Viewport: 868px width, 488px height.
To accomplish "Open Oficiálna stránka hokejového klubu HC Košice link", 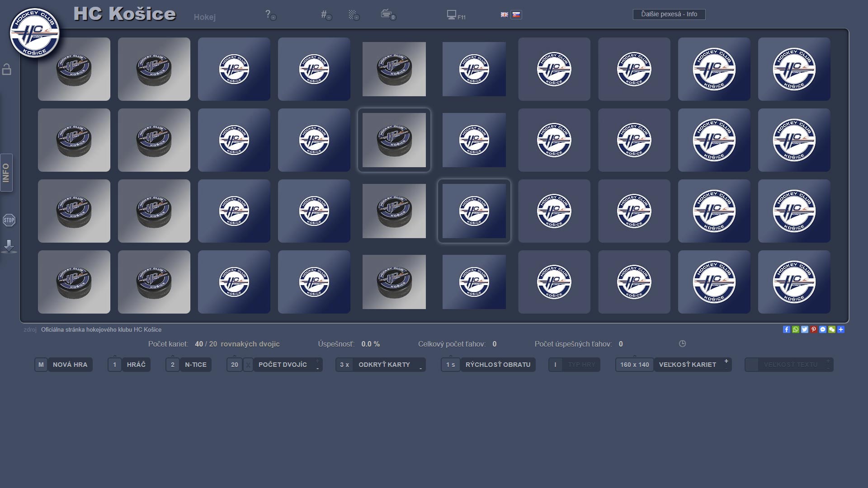I will coord(101,330).
